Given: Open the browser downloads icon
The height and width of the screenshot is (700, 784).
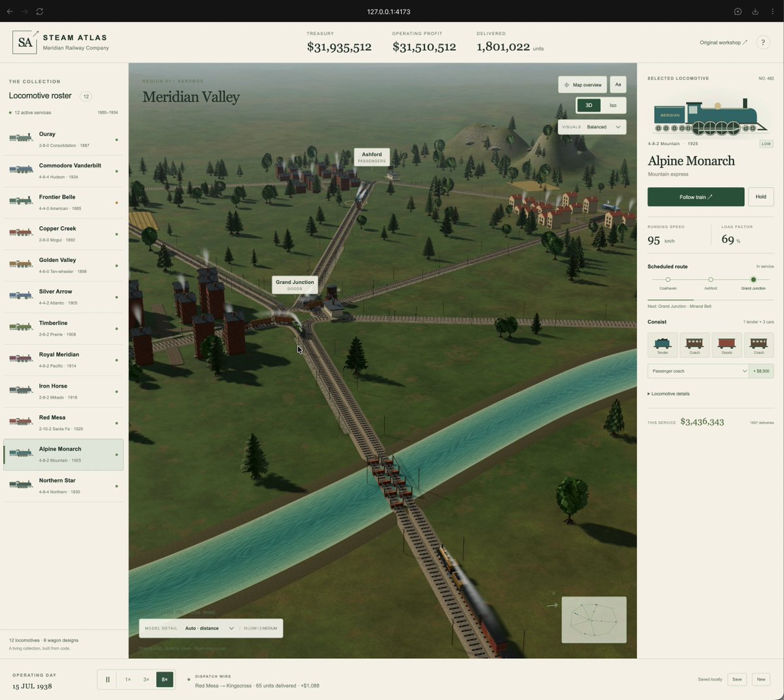Looking at the screenshot, I should point(755,11).
